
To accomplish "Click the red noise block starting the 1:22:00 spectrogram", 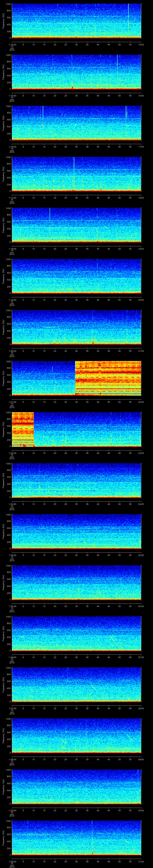I will pyautogui.click(x=23, y=429).
